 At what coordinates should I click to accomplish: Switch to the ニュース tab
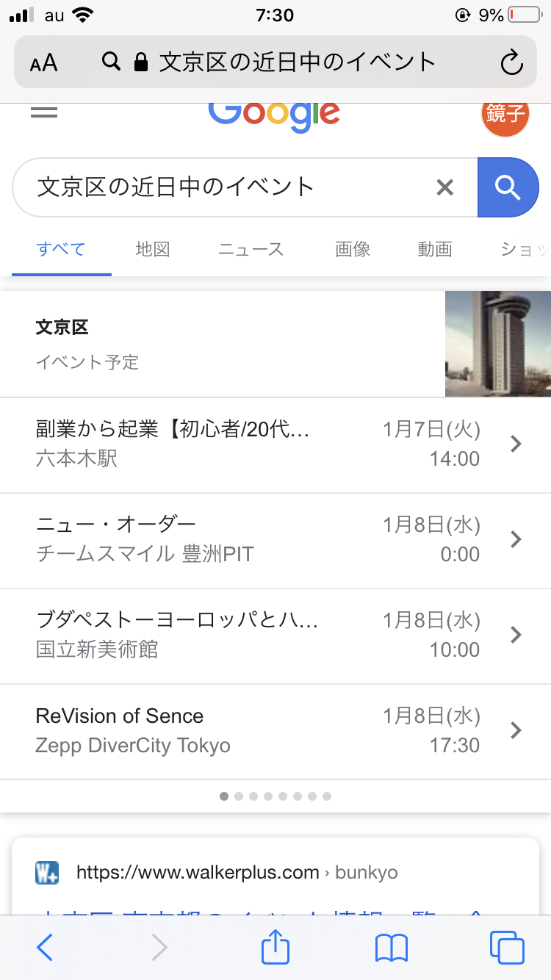[x=251, y=250]
